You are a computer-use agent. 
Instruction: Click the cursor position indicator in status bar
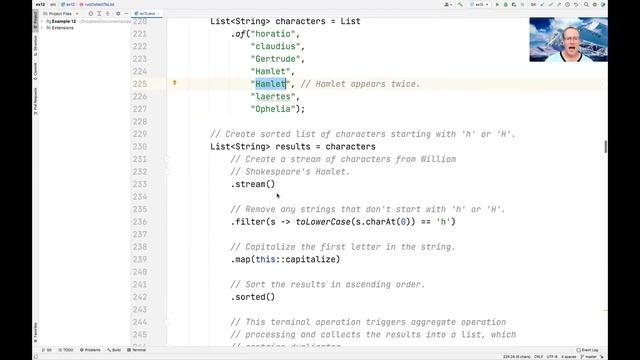point(517,357)
